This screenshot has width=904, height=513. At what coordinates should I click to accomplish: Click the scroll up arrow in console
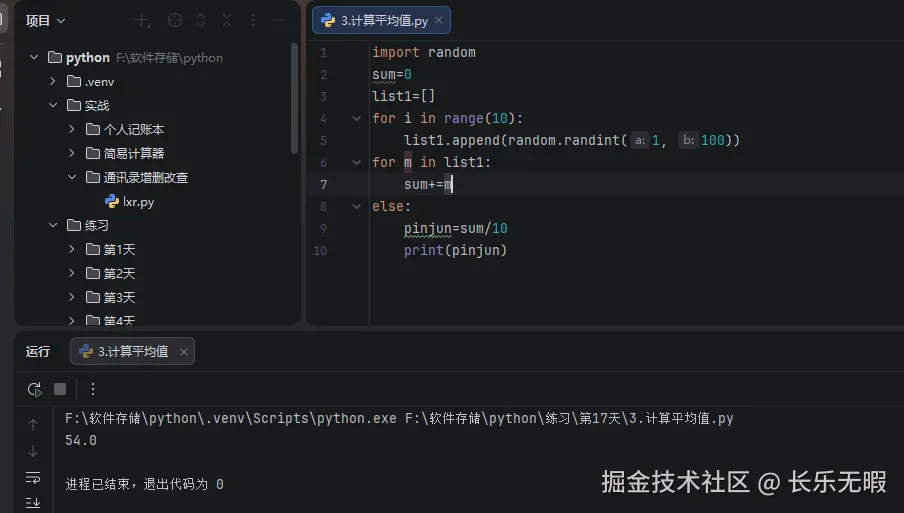pos(33,425)
